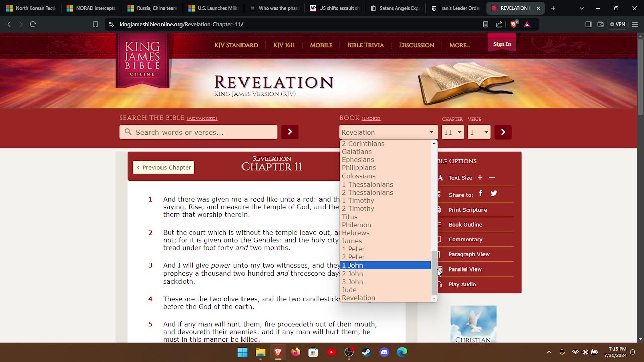Open KJV 1611 menu item
This screenshot has width=644, height=362.
(x=284, y=45)
